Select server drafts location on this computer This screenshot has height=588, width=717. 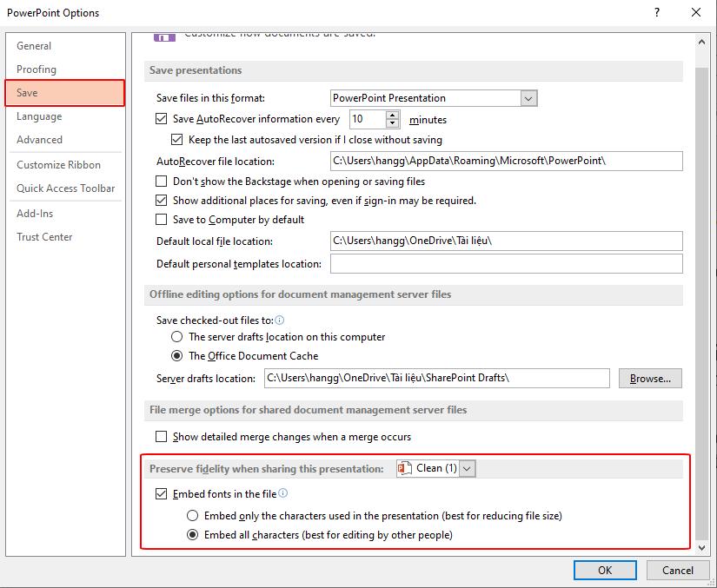(177, 337)
